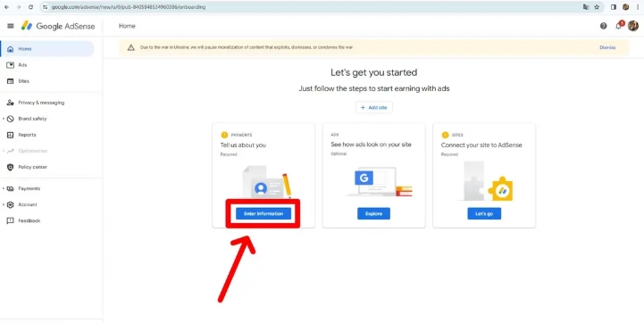Click the Google AdSense logo
Screen dimensions: 644x323
coord(58,26)
